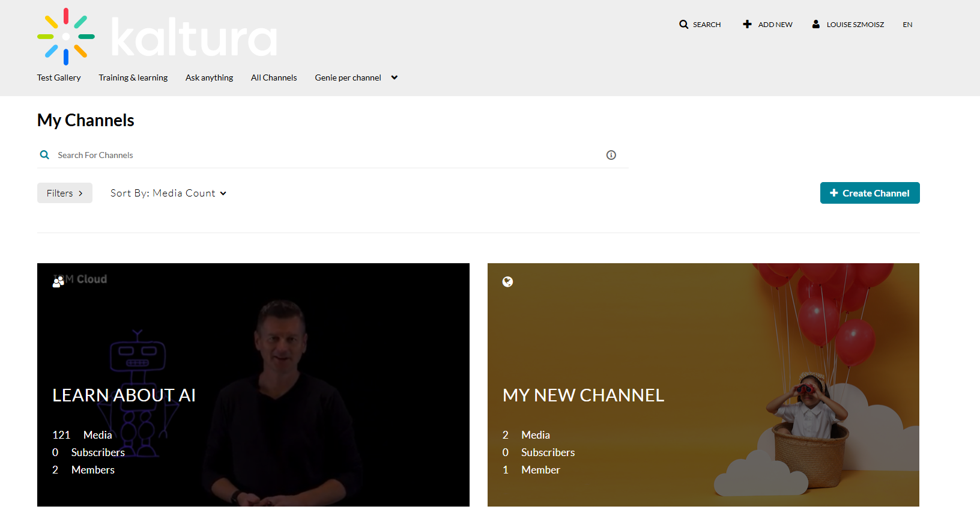Click "121 Media" on Learn About AI card
The height and width of the screenshot is (527, 980).
82,435
